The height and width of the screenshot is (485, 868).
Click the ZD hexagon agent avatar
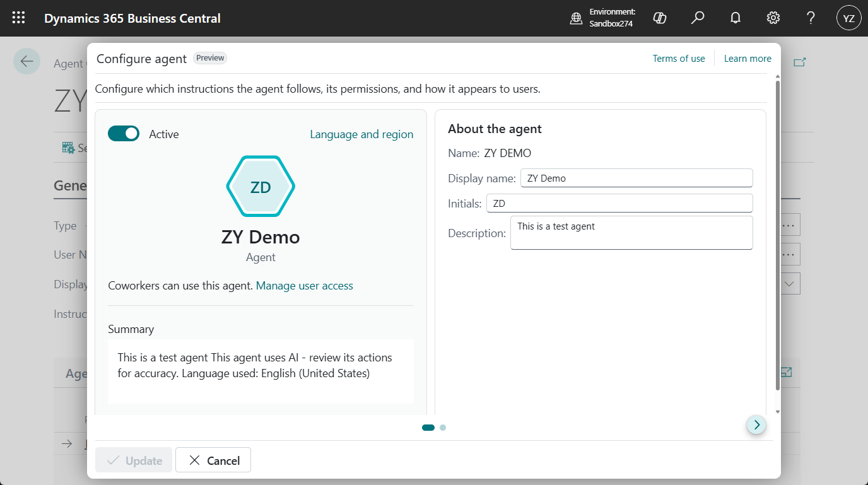tap(261, 186)
